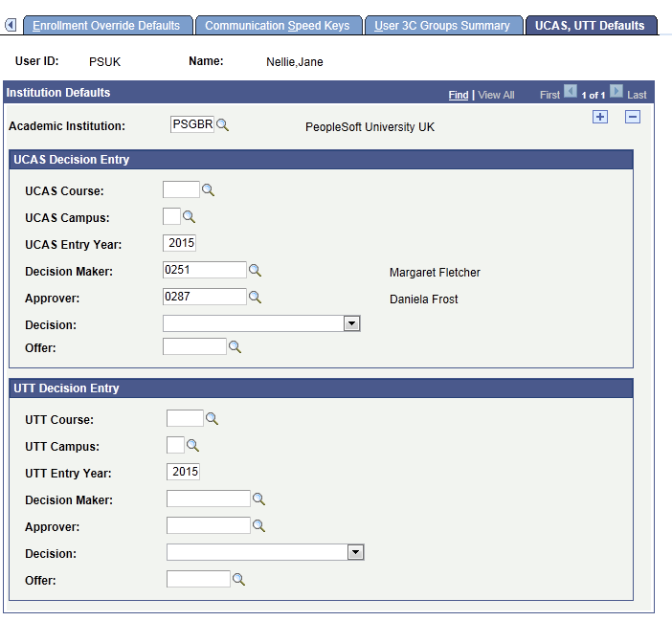Switch to Communication Speed Keys tab
672x621 pixels.
click(x=279, y=25)
